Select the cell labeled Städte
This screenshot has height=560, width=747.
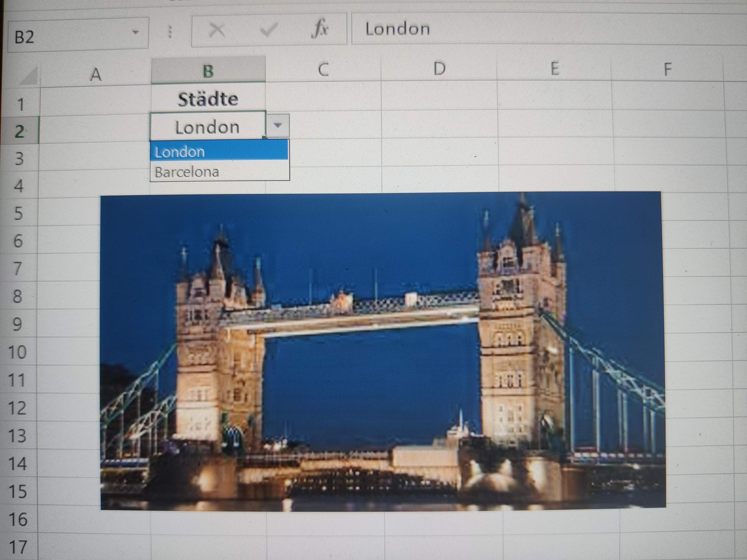pos(208,99)
